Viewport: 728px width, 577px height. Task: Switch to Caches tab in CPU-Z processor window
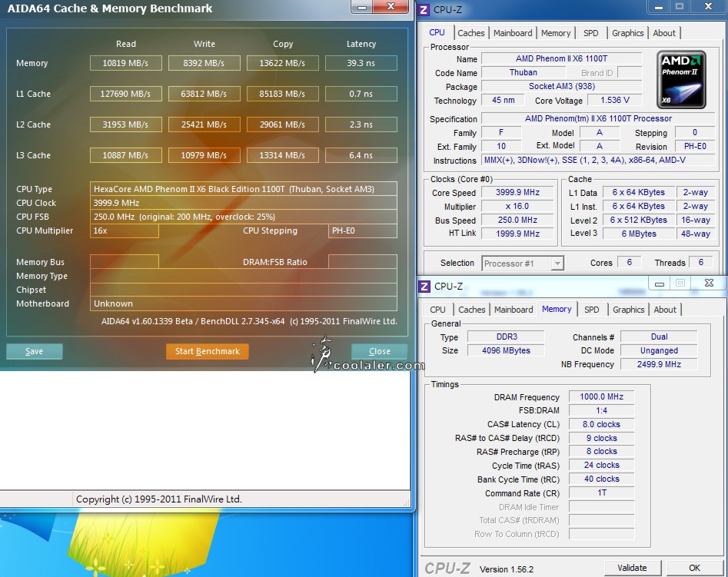[x=470, y=33]
